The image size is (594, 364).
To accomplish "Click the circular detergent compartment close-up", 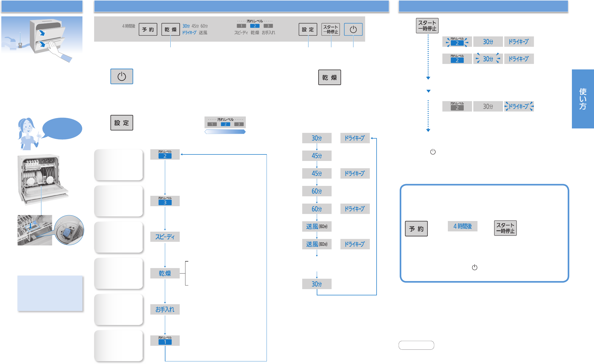I will coord(69,230).
